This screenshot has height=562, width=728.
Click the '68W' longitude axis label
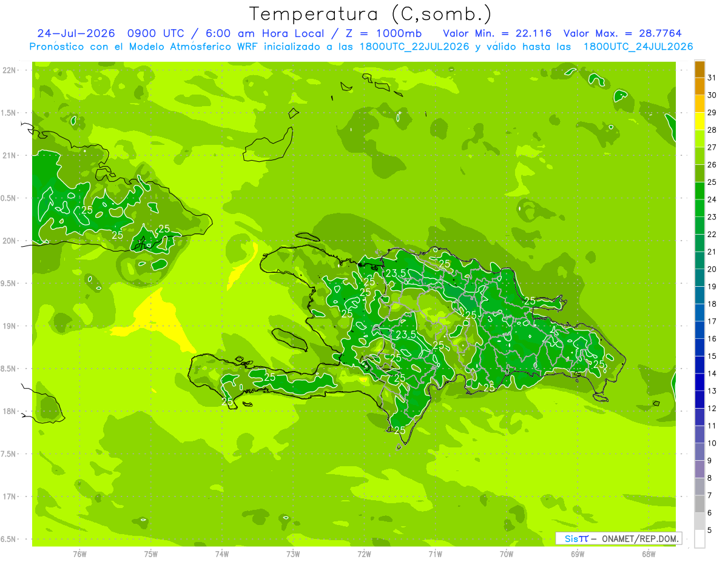tap(649, 554)
